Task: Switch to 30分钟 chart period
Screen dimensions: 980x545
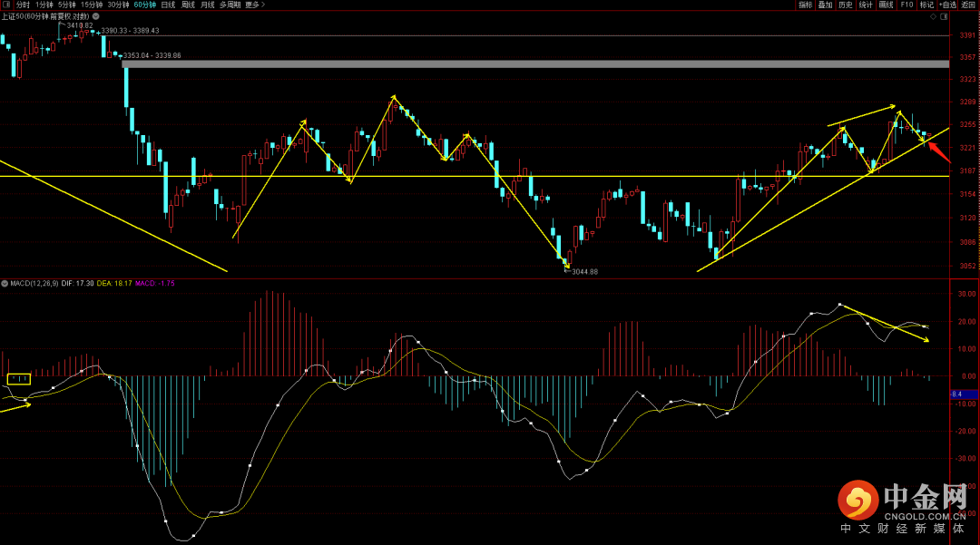Action: 118,5
